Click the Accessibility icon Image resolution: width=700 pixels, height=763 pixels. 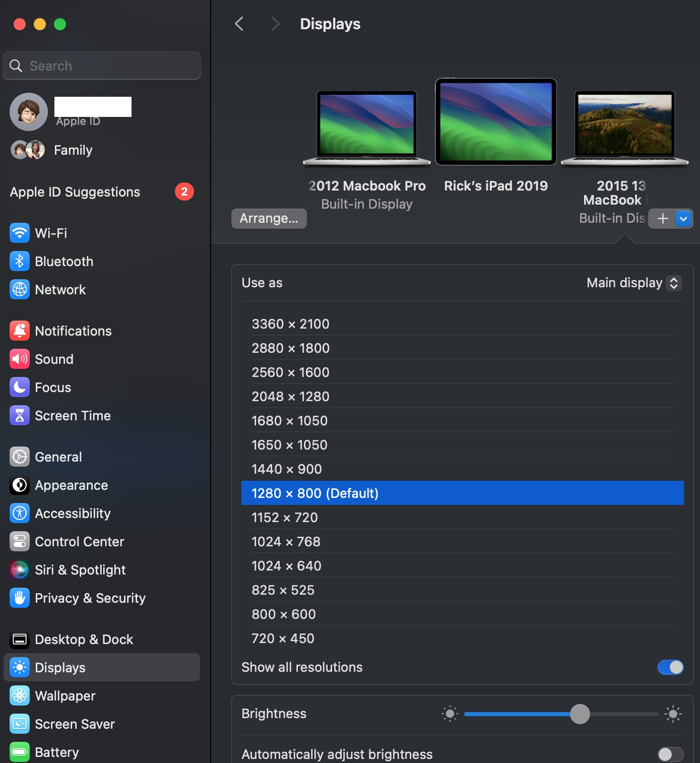pyautogui.click(x=20, y=513)
